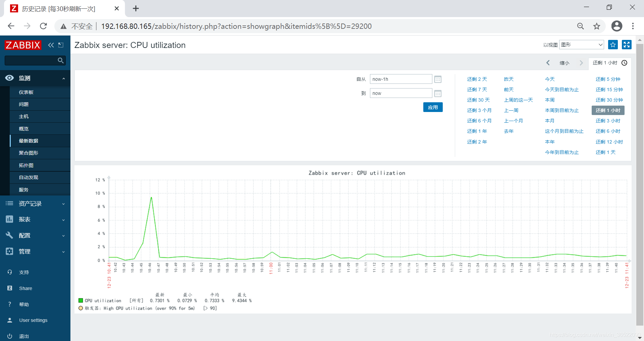Open 聚合图形 screens menu item
The width and height of the screenshot is (644, 341).
tap(40, 153)
